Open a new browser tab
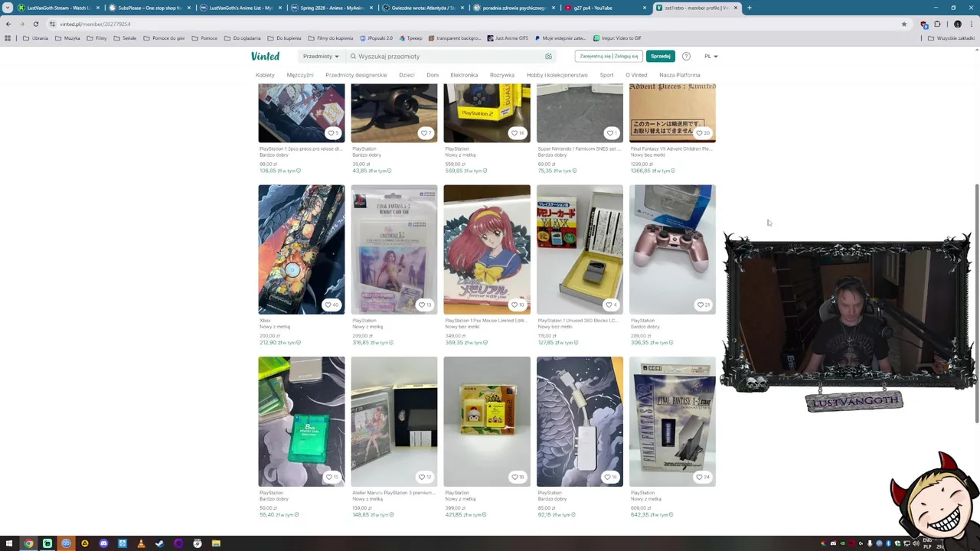 click(x=749, y=8)
